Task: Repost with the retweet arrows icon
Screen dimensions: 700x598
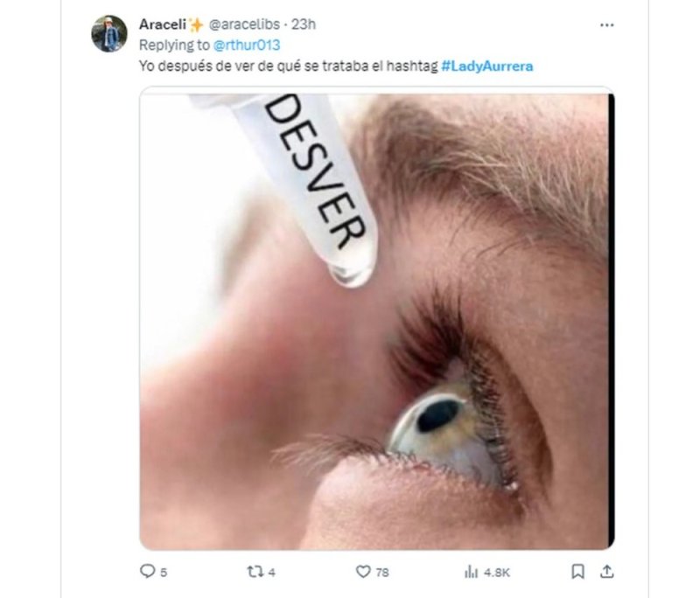Action: pyautogui.click(x=255, y=572)
